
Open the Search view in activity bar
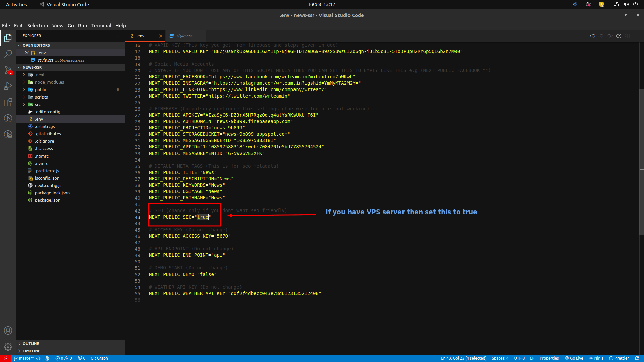pyautogui.click(x=8, y=54)
